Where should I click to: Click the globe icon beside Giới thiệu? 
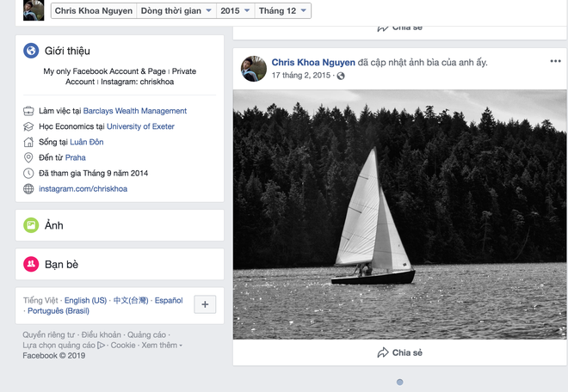point(31,52)
